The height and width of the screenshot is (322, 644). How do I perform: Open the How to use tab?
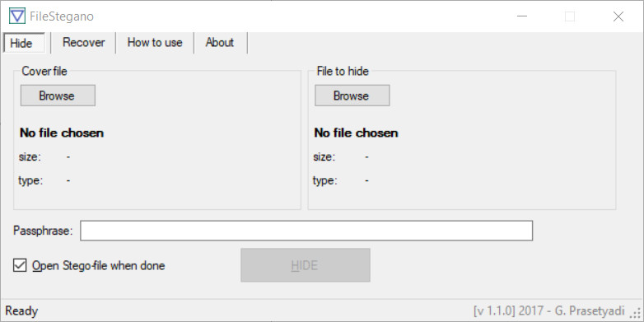pyautogui.click(x=155, y=43)
